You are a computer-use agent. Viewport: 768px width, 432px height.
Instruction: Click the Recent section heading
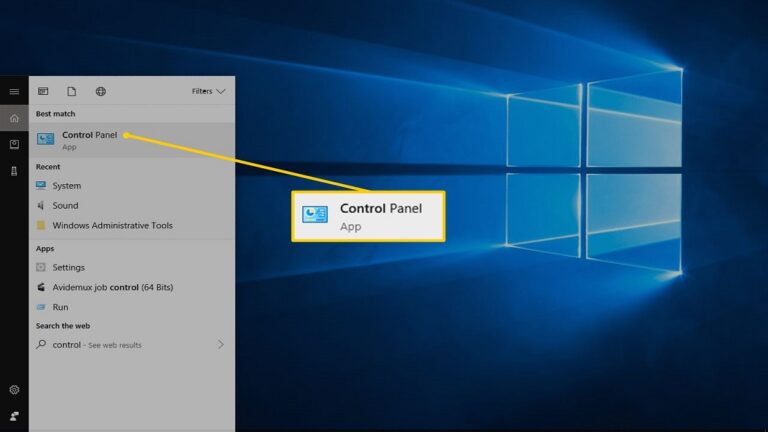pyautogui.click(x=48, y=167)
